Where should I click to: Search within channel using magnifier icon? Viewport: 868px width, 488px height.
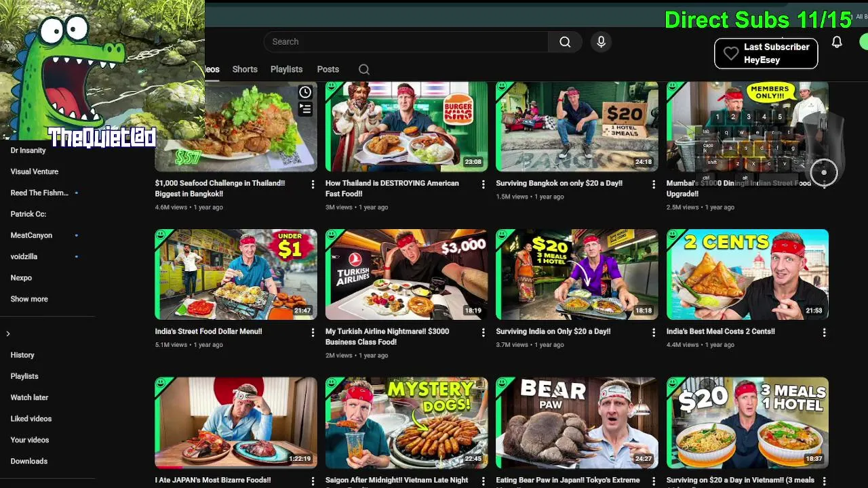(x=364, y=69)
